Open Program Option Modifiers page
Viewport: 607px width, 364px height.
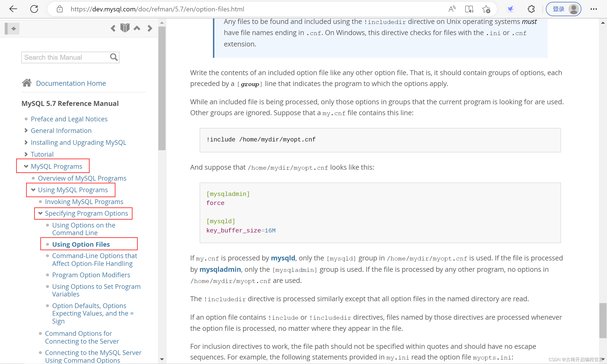click(91, 275)
